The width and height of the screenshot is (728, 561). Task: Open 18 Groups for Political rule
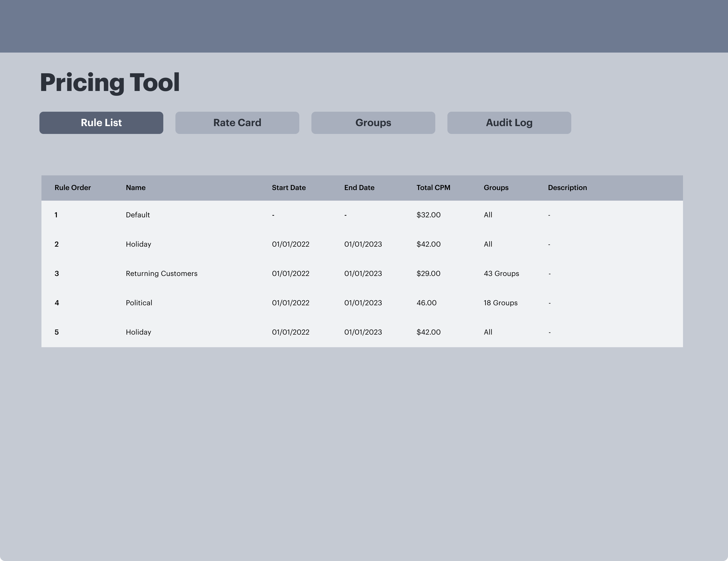[500, 303]
